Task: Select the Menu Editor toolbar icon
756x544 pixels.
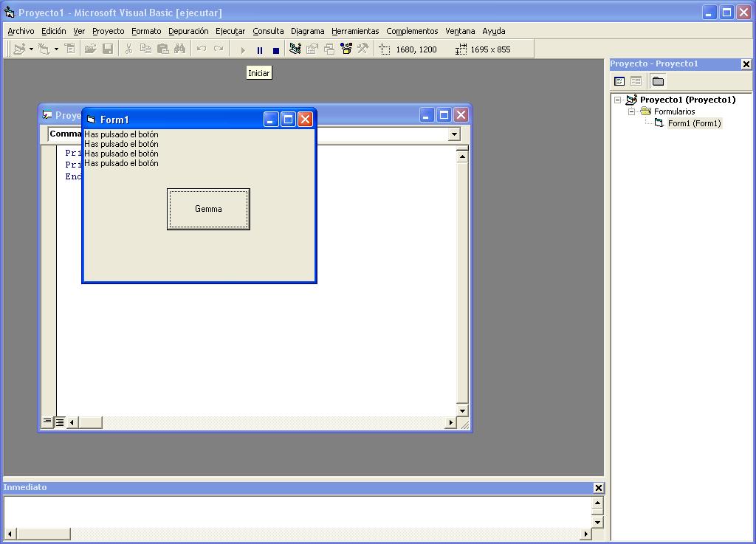Action: (70, 49)
